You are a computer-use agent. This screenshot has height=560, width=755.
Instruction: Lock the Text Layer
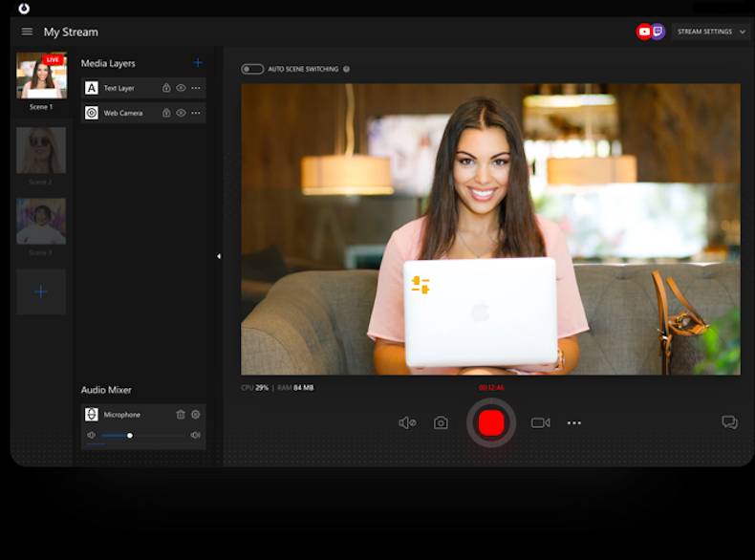[x=166, y=88]
